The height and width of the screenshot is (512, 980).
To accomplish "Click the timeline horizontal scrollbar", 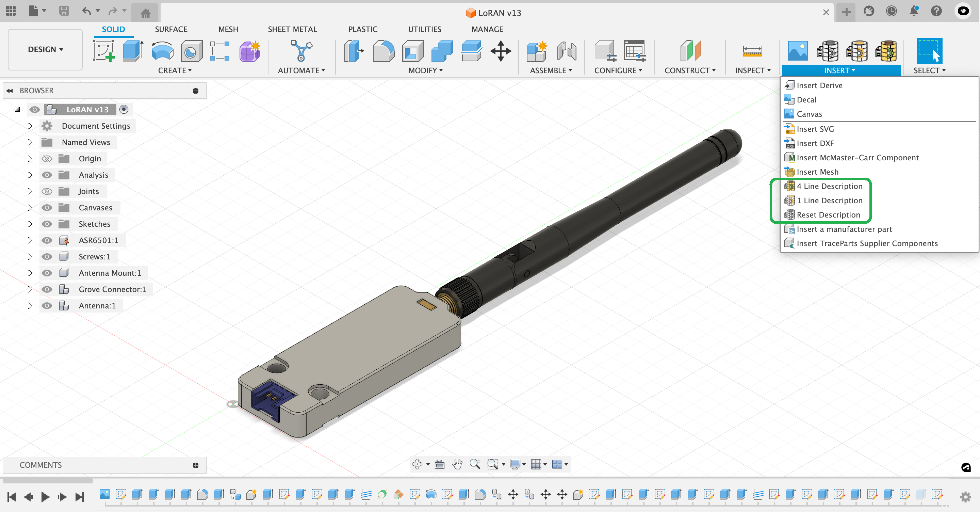I will [x=48, y=480].
